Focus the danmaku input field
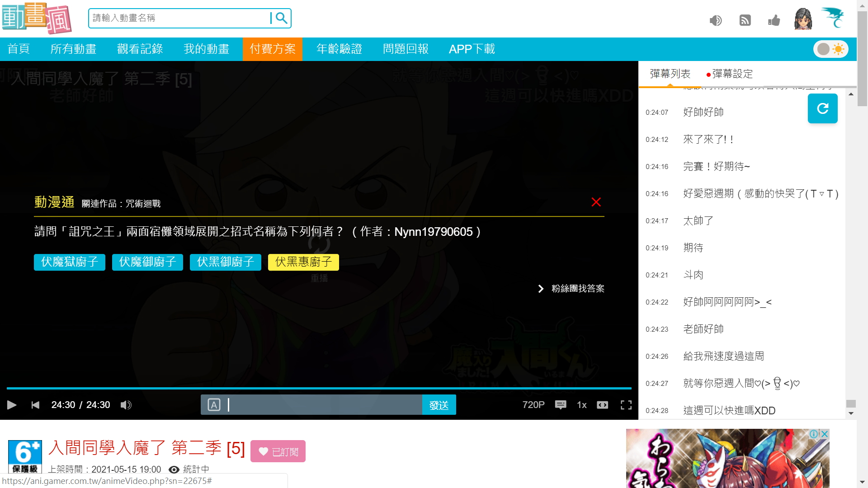Screen dimensions: 868x488 [323, 405]
